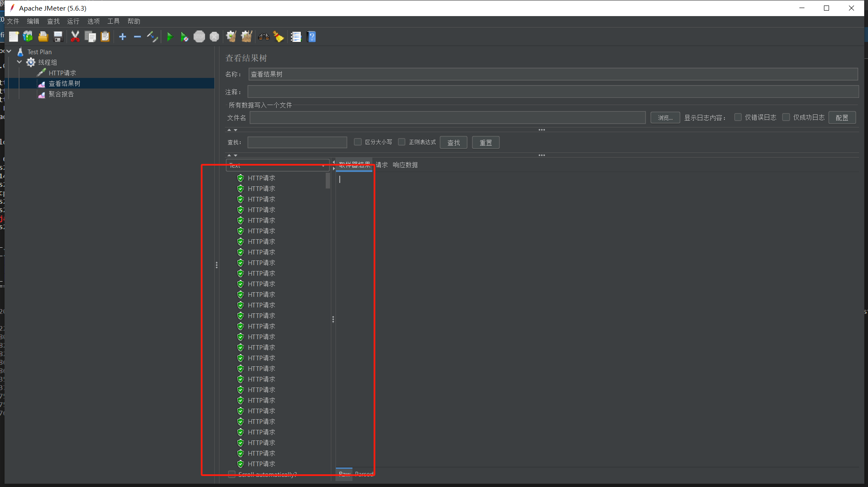868x487 pixels.
Task: Tick the 正则表达式 checkbox
Action: [x=402, y=142]
